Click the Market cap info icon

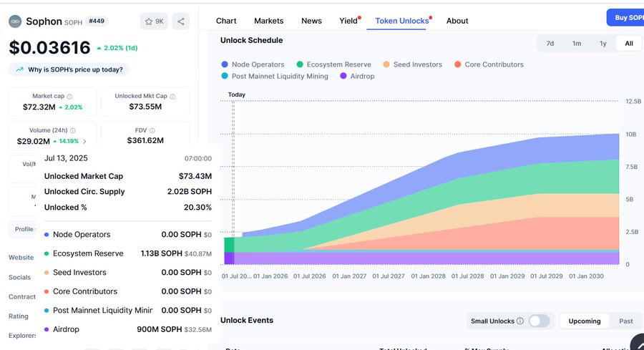[x=69, y=96]
